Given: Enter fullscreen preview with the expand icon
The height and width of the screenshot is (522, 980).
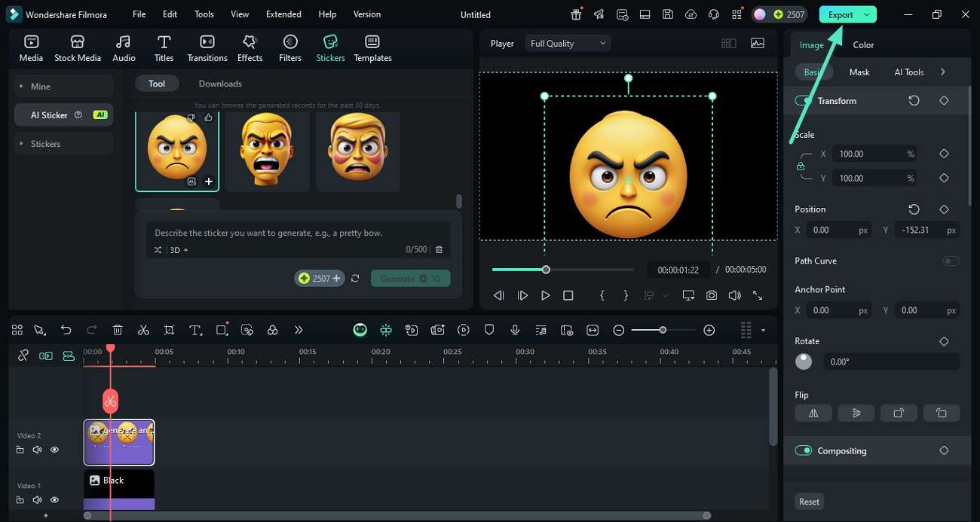Looking at the screenshot, I should click(x=758, y=296).
